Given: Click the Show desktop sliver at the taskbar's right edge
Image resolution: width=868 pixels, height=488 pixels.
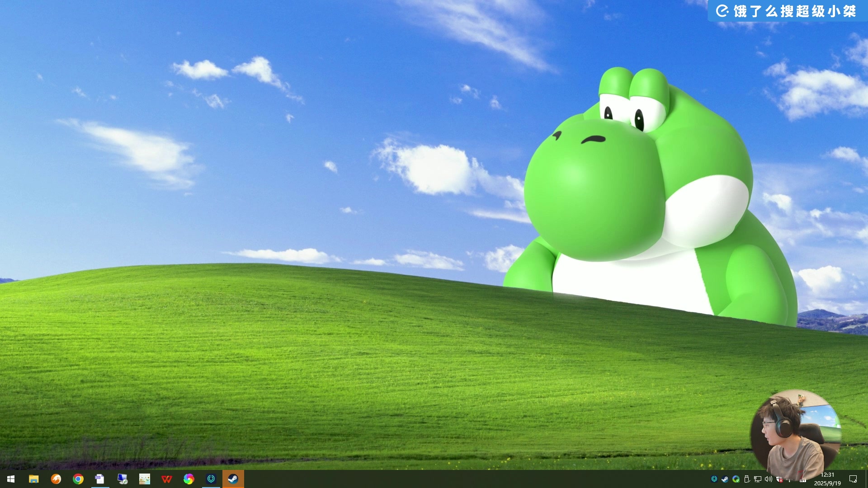Looking at the screenshot, I should point(866,479).
